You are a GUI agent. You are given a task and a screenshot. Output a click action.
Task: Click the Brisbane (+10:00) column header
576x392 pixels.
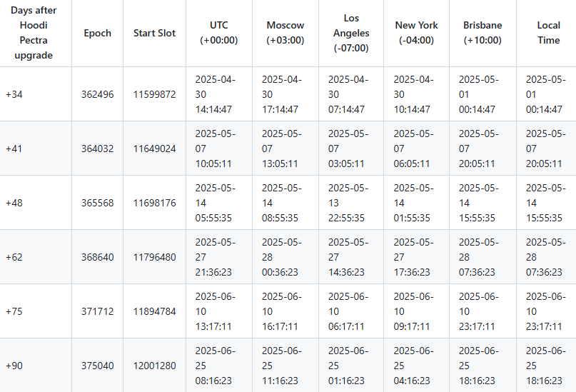482,33
